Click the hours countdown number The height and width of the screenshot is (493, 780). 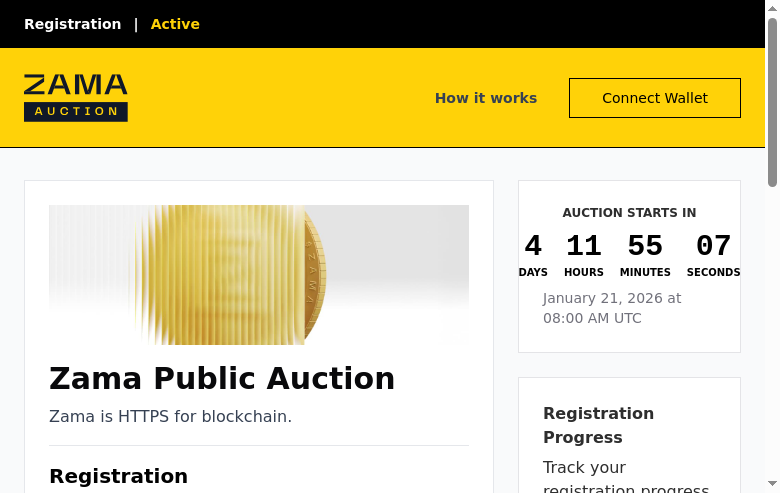[584, 246]
